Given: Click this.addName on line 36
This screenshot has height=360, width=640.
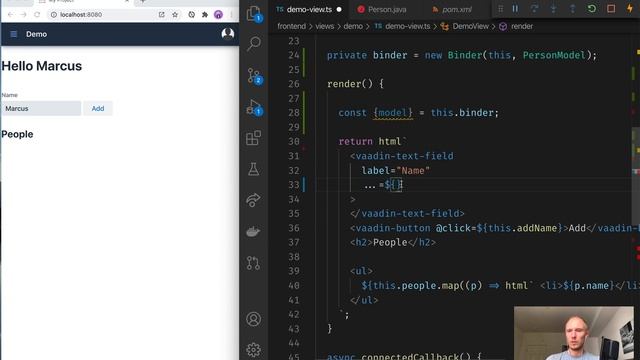Looking at the screenshot, I should click(523, 228).
